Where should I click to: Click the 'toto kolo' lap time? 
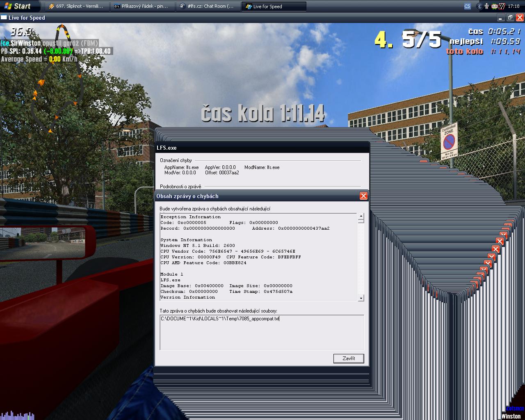click(x=484, y=51)
